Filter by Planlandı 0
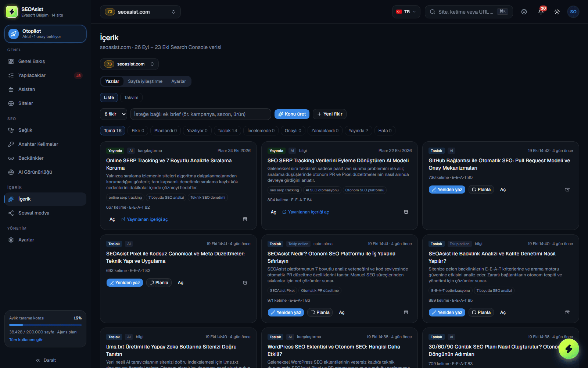The height and width of the screenshot is (368, 588). (x=165, y=131)
